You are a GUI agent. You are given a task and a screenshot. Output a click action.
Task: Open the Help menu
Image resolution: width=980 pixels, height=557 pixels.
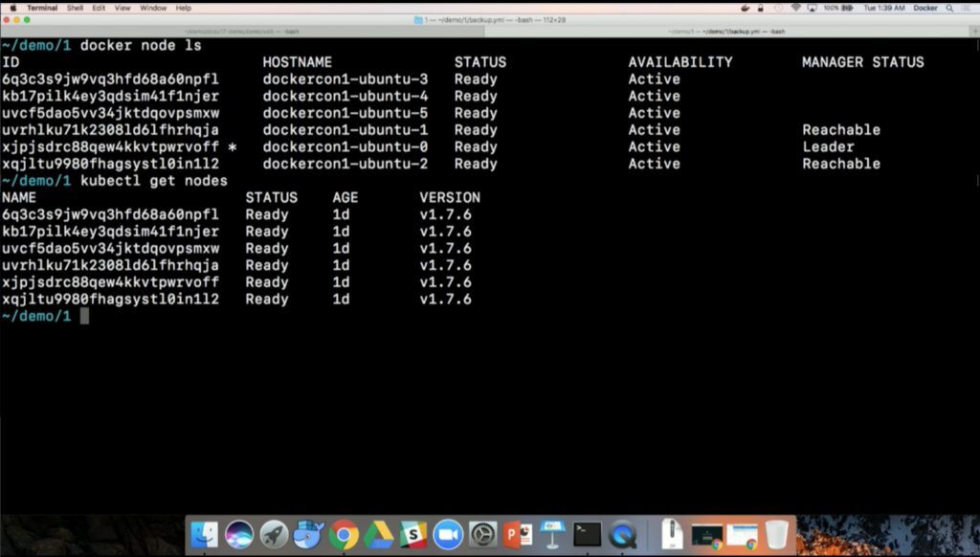(x=183, y=8)
